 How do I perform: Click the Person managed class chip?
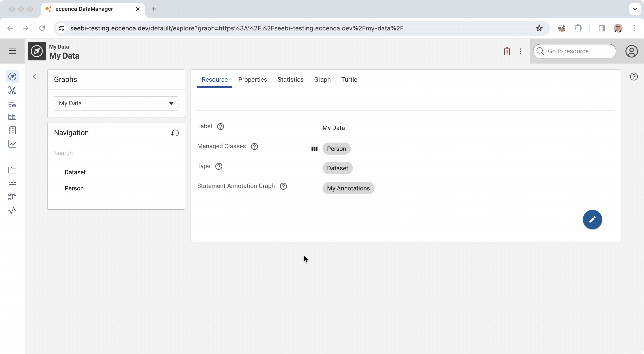(x=336, y=149)
